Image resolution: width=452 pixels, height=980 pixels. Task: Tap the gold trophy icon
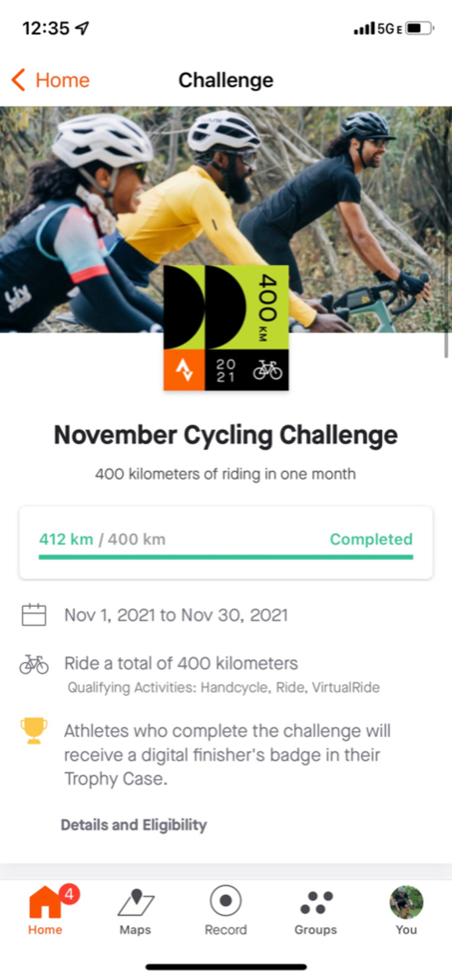[34, 731]
